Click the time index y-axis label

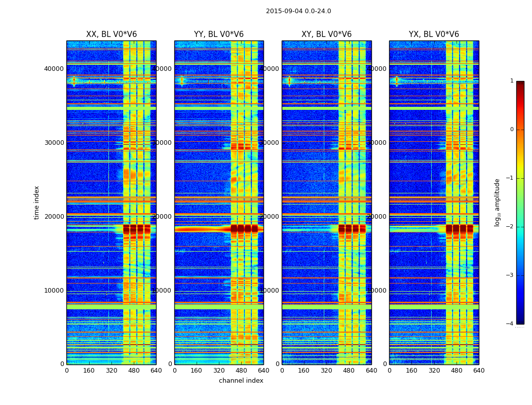36,202
